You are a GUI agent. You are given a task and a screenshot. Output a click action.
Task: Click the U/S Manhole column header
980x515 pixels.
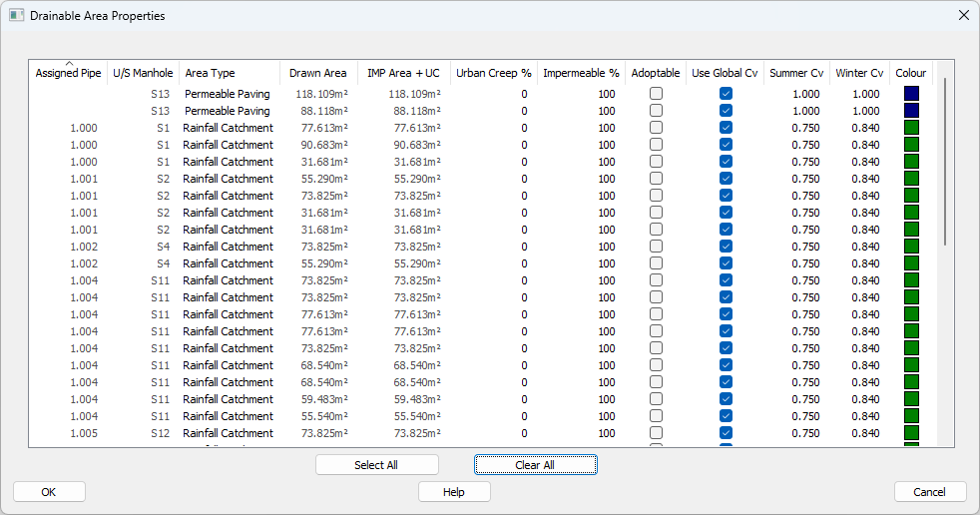point(143,73)
